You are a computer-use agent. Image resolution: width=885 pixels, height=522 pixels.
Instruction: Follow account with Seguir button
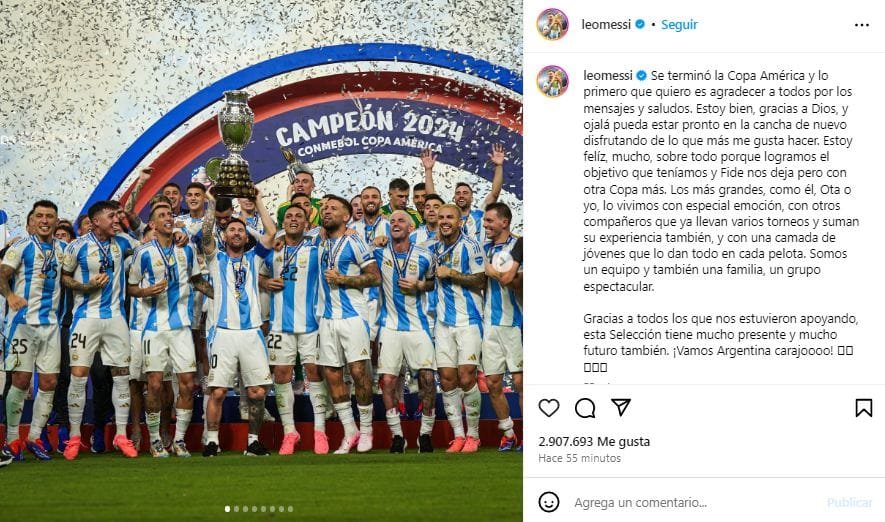pos(679,24)
